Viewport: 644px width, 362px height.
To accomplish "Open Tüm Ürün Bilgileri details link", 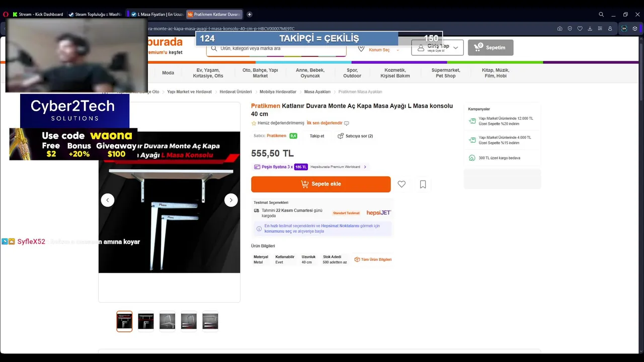I will 373,259.
